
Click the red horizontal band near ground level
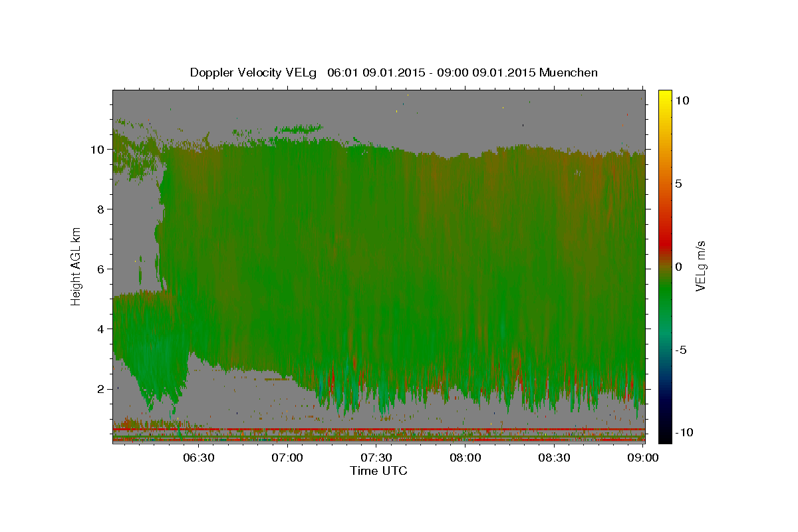click(x=378, y=430)
